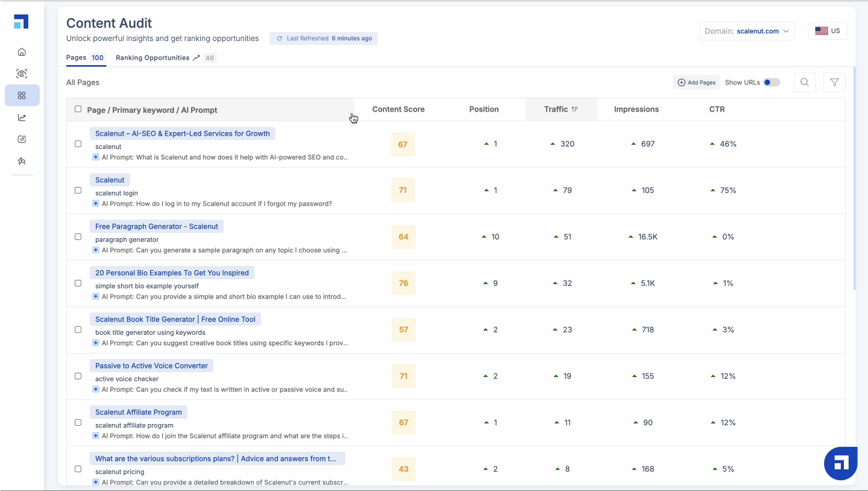Check the box for subscriptions plans row
The height and width of the screenshot is (491, 868).
(78, 469)
